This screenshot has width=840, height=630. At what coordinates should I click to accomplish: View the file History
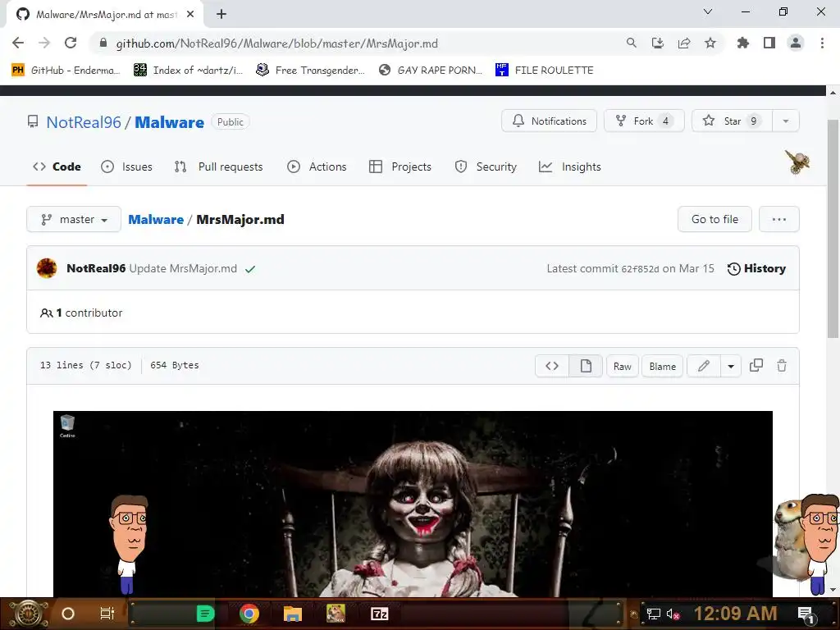tap(756, 268)
